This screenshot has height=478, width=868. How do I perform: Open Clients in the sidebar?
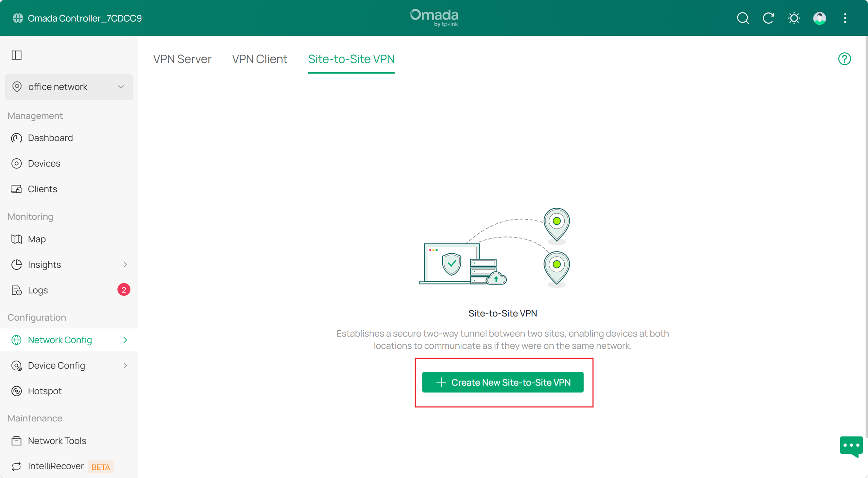69,189
